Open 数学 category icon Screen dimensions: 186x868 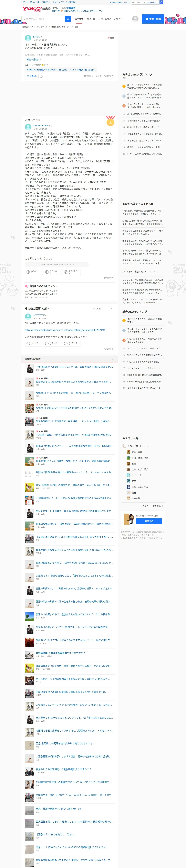click(128, 481)
